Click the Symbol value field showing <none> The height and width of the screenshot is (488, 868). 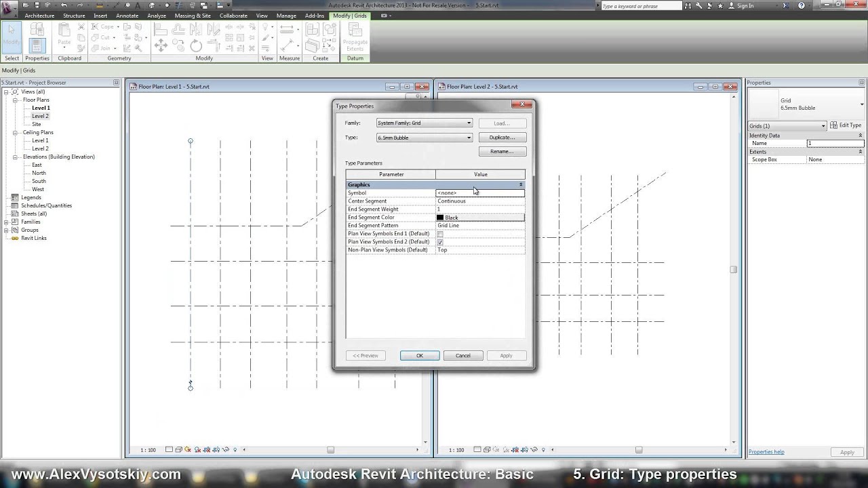480,193
